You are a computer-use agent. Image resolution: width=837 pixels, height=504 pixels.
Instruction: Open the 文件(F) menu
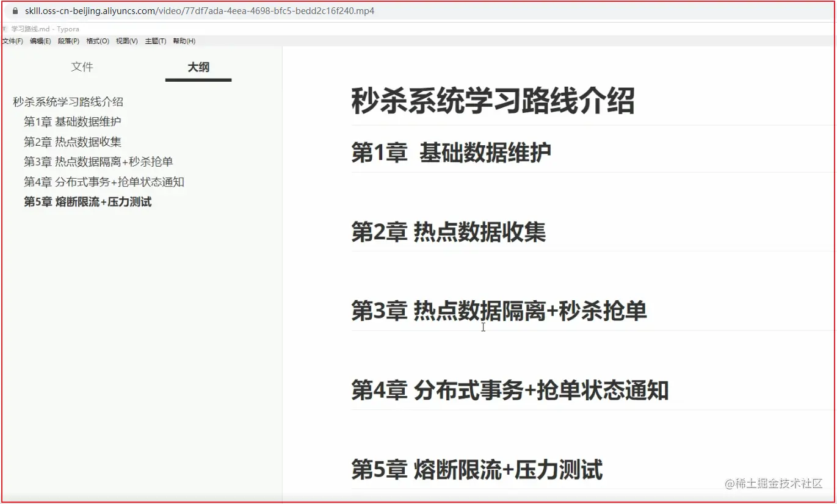tap(13, 41)
